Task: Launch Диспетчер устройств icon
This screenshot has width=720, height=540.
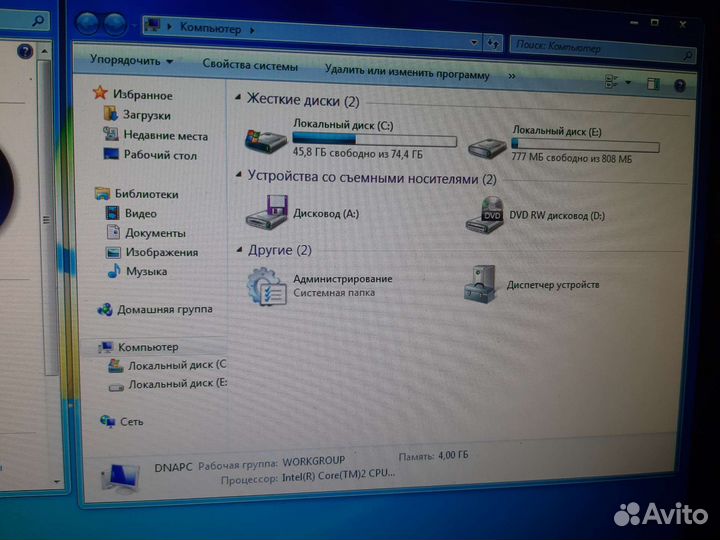Action: pos(481,286)
